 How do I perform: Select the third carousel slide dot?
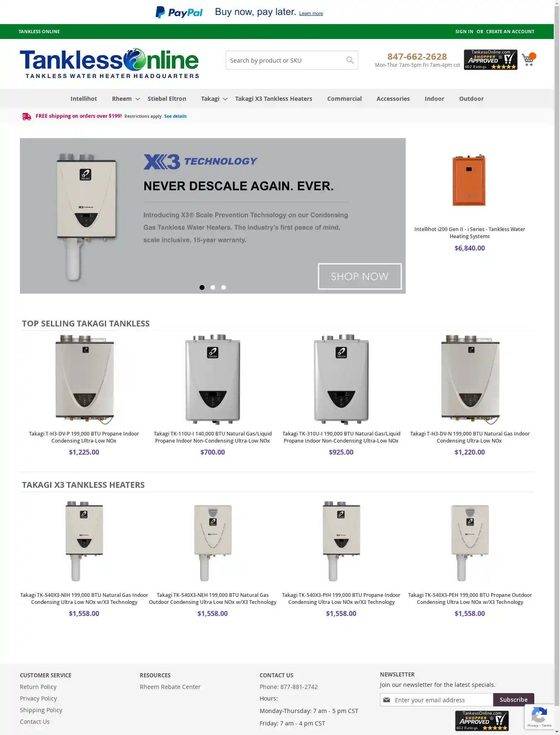pyautogui.click(x=224, y=287)
